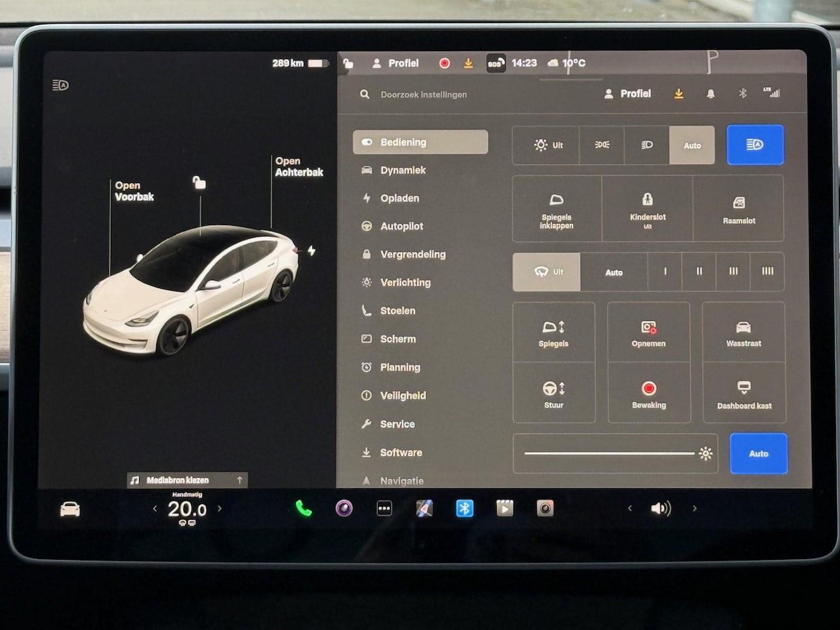
Task: Select Opladen in settings sidebar
Action: [400, 198]
